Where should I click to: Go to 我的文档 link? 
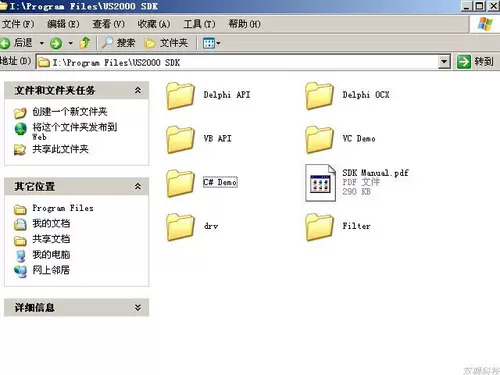(51, 223)
